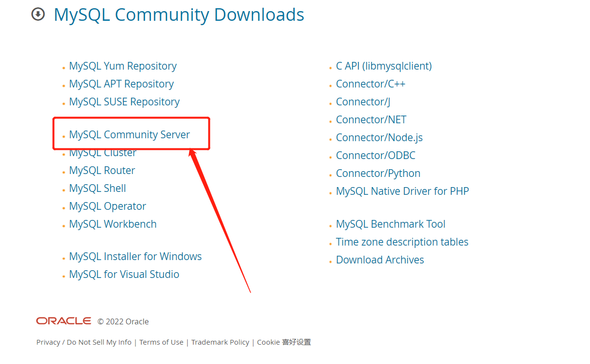Open the MySQL Benchmark Tool link

[391, 224]
